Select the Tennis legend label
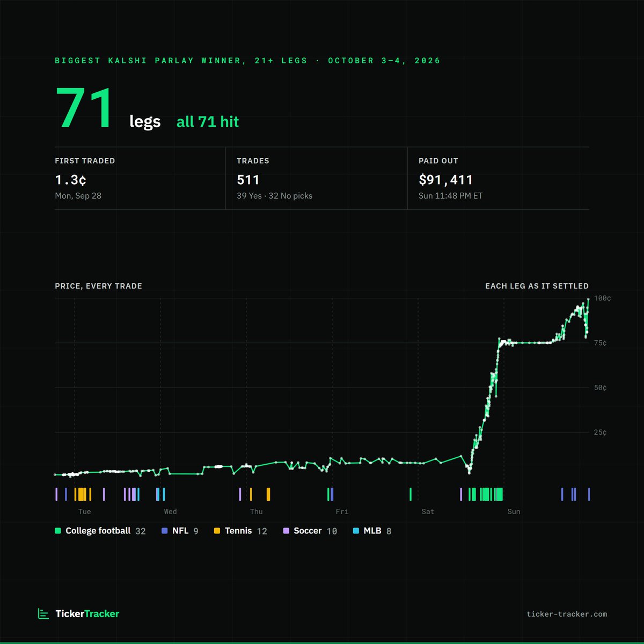Image resolution: width=644 pixels, height=644 pixels. [x=238, y=531]
